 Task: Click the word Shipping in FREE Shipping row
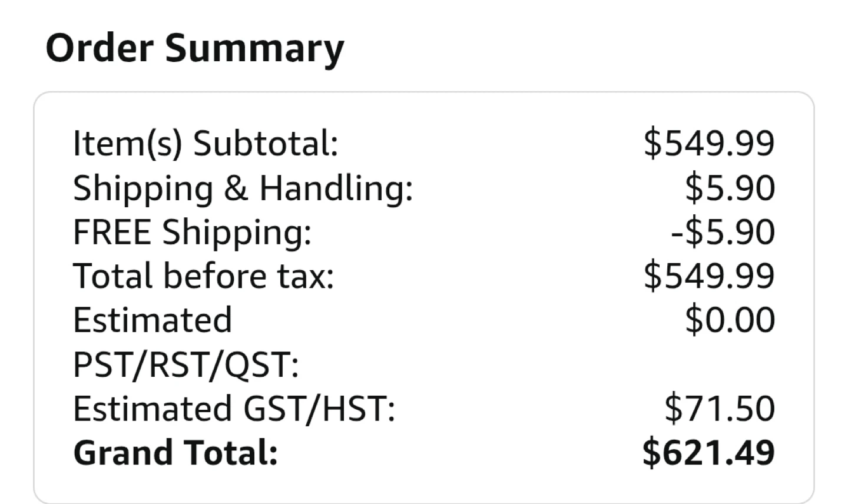click(237, 232)
